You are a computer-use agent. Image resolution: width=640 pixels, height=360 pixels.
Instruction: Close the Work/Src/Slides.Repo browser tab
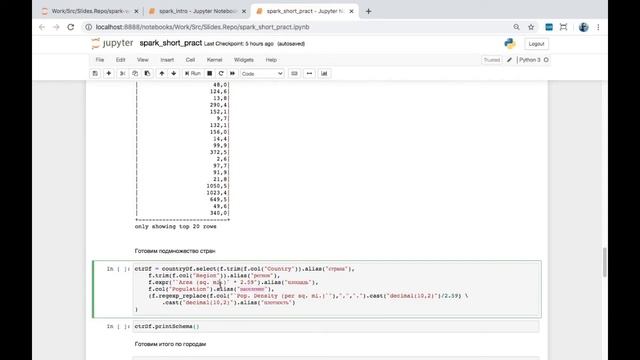[136, 11]
